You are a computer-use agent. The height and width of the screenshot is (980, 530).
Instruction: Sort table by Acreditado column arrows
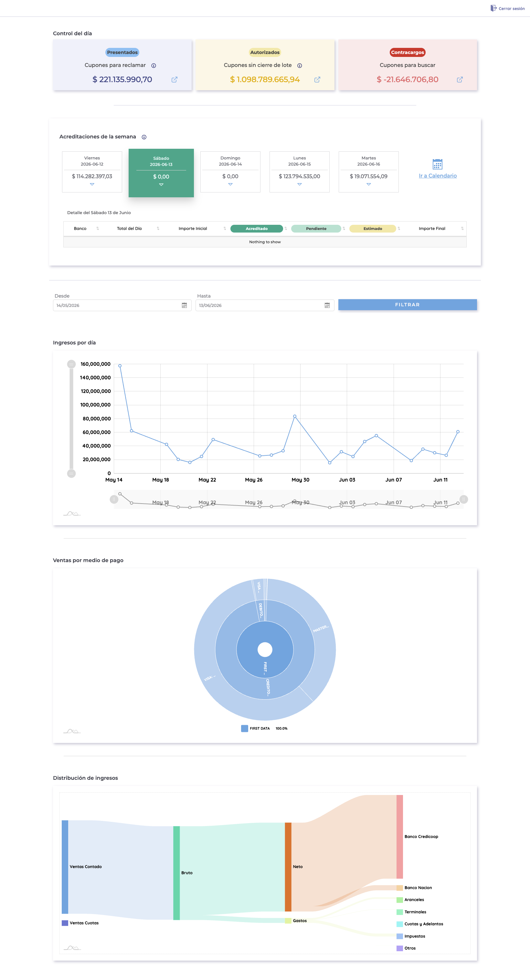(286, 229)
